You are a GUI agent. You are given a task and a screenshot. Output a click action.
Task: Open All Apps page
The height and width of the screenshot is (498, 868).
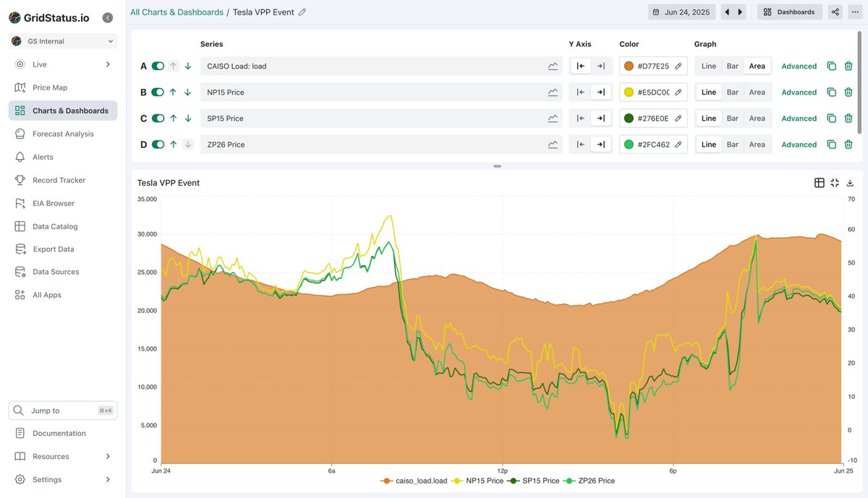pyautogui.click(x=63, y=295)
